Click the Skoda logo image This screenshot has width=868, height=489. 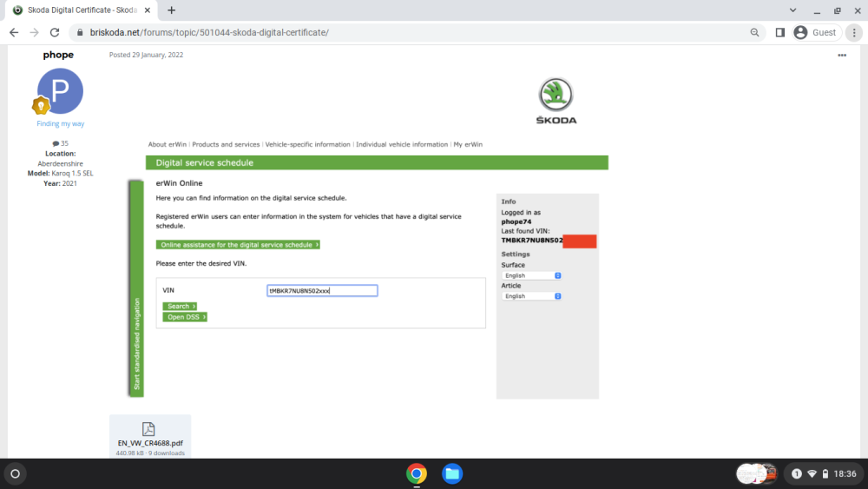pos(556,101)
